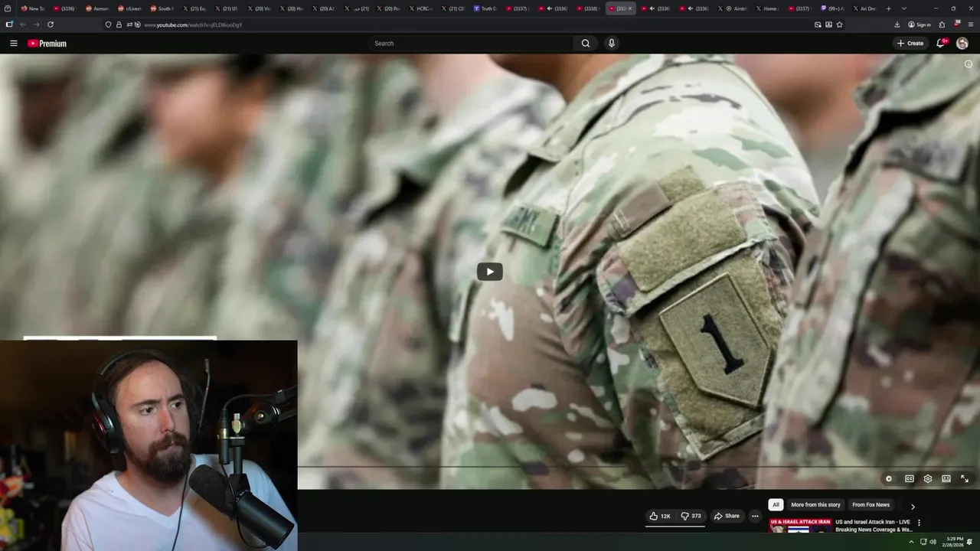Open options for US and Israel Attack Iran video
This screenshot has height=551, width=980.
[919, 523]
